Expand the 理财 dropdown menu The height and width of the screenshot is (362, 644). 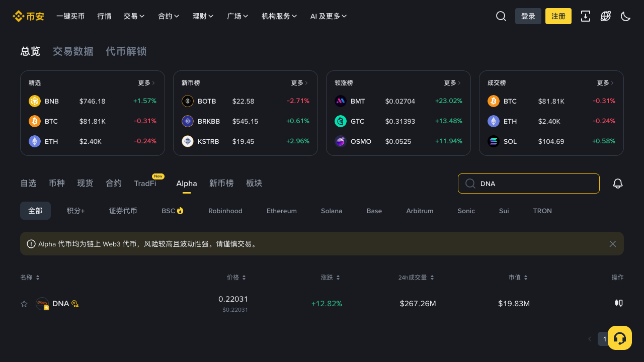(203, 16)
